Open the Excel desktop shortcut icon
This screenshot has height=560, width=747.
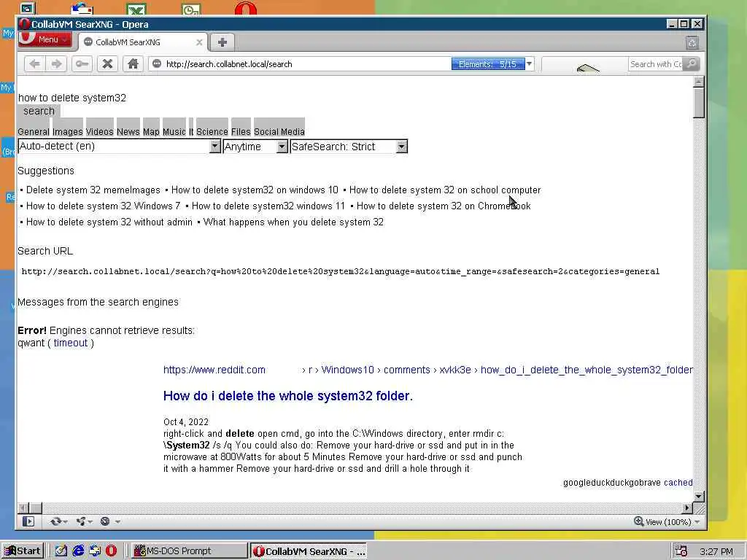click(x=136, y=9)
